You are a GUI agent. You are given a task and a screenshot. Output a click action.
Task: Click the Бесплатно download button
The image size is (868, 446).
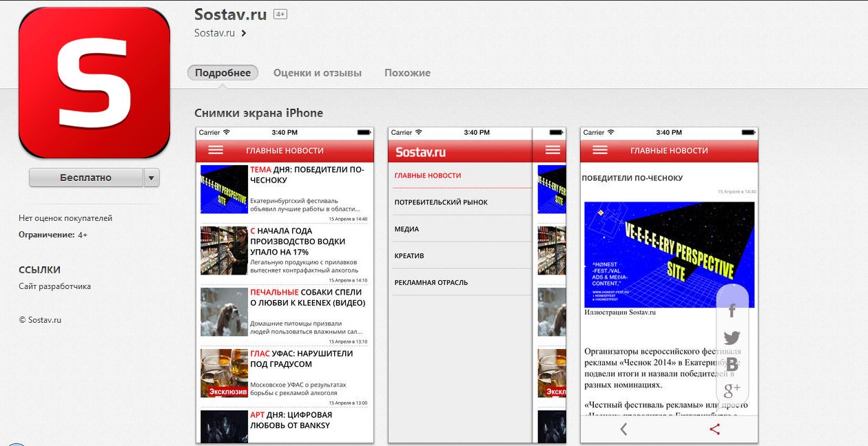coord(85,178)
